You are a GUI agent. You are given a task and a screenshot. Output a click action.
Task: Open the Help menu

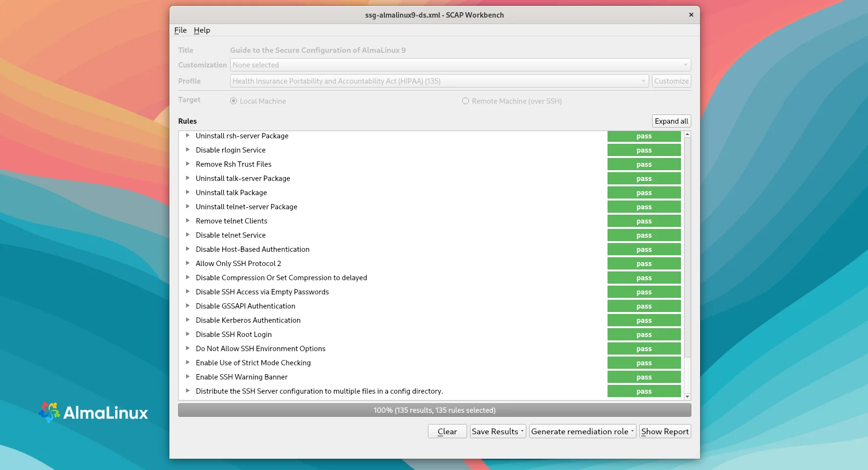click(202, 30)
